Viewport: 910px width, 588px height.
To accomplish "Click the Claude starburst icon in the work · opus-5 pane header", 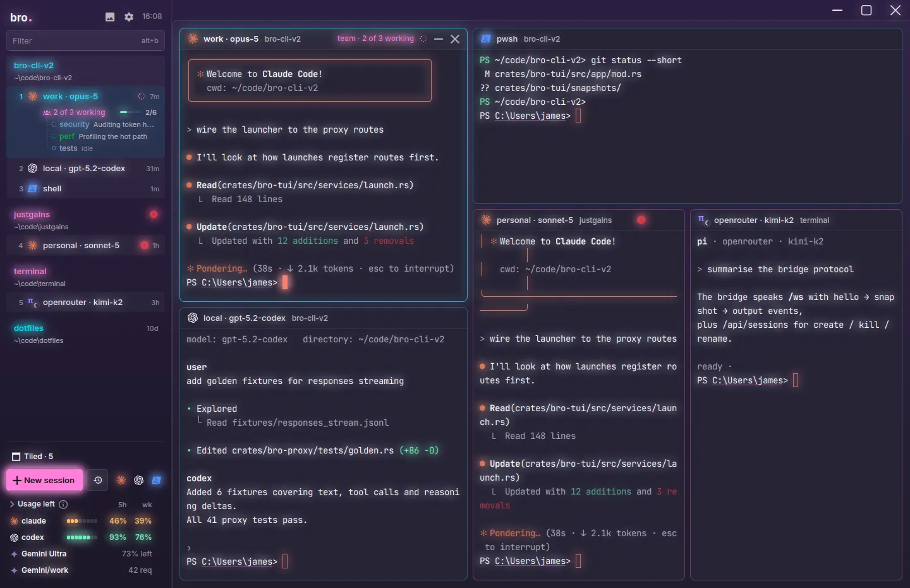I will coord(193,39).
